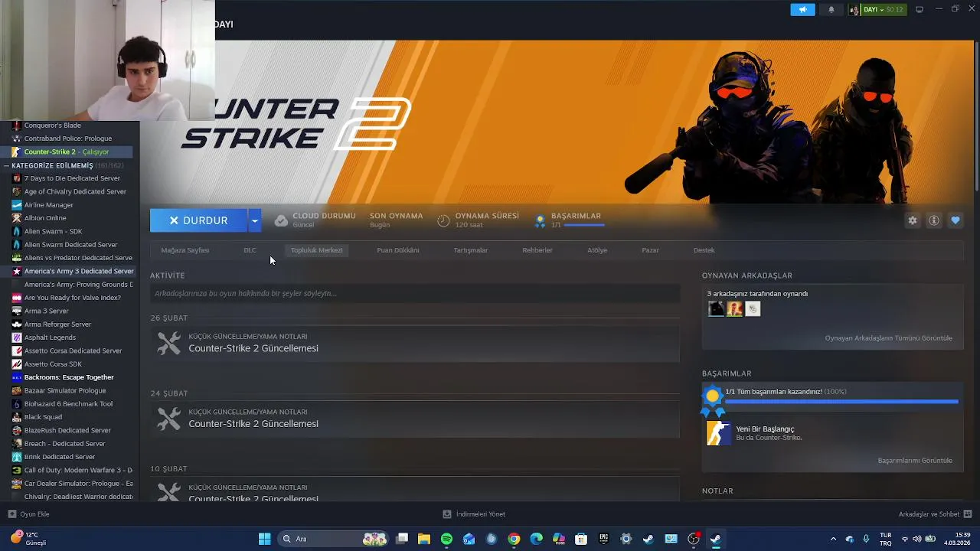This screenshot has width=980, height=551.
Task: Open Google Chrome from taskbar
Action: (514, 539)
